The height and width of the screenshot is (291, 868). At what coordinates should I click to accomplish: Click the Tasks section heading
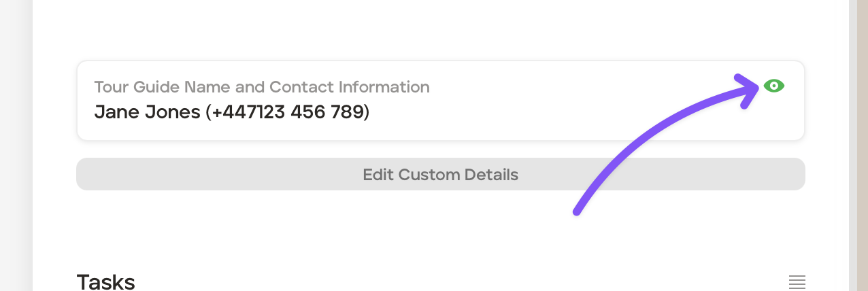coord(105,281)
